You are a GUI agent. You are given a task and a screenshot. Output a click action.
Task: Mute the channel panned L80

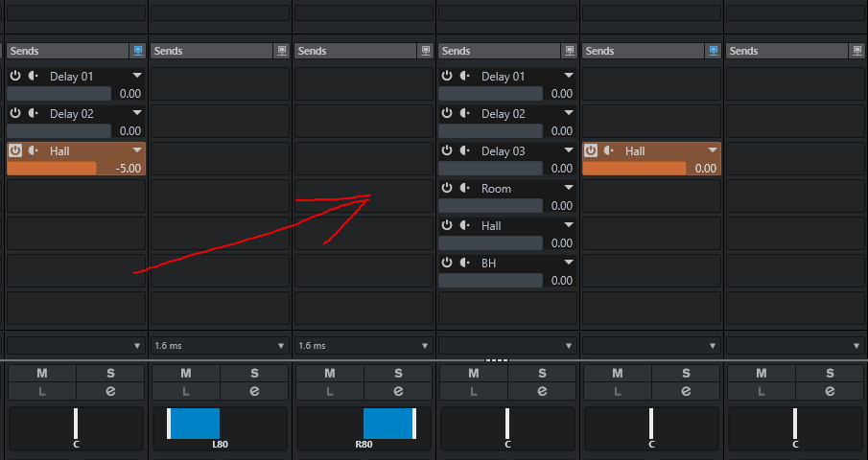pyautogui.click(x=186, y=373)
